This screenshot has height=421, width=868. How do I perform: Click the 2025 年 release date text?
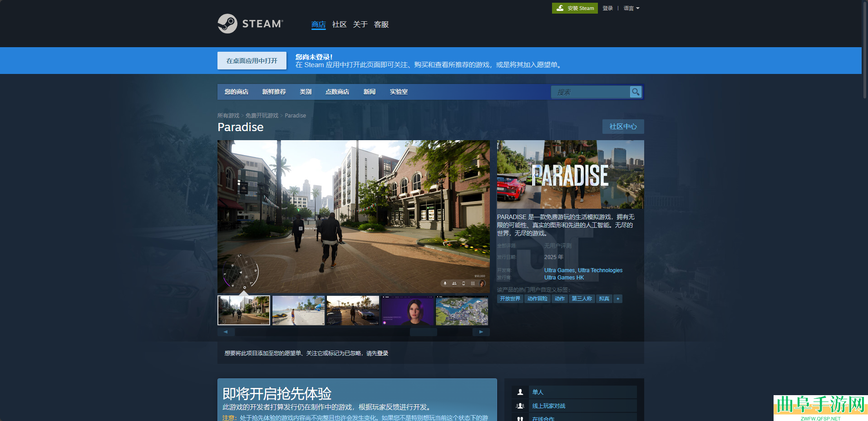click(x=554, y=257)
